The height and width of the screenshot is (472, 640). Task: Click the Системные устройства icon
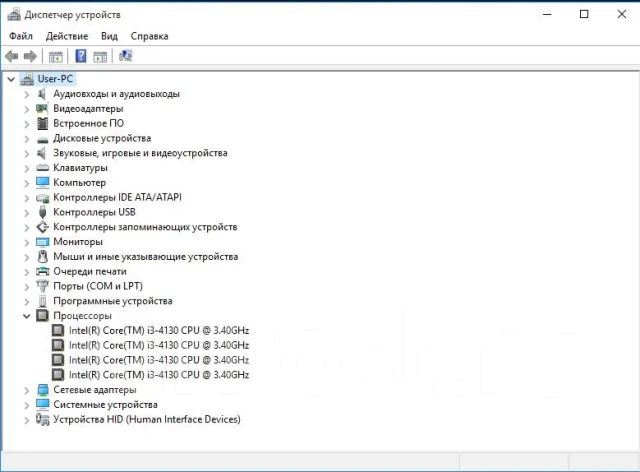click(x=42, y=404)
